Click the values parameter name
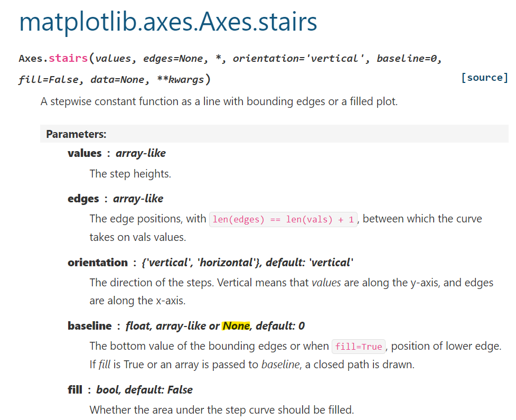This screenshot has width=516, height=420. (x=85, y=153)
